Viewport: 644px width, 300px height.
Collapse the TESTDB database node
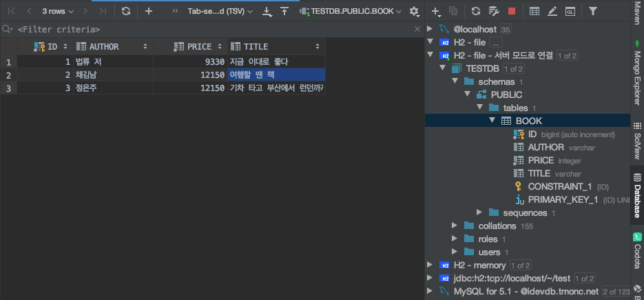pos(442,68)
